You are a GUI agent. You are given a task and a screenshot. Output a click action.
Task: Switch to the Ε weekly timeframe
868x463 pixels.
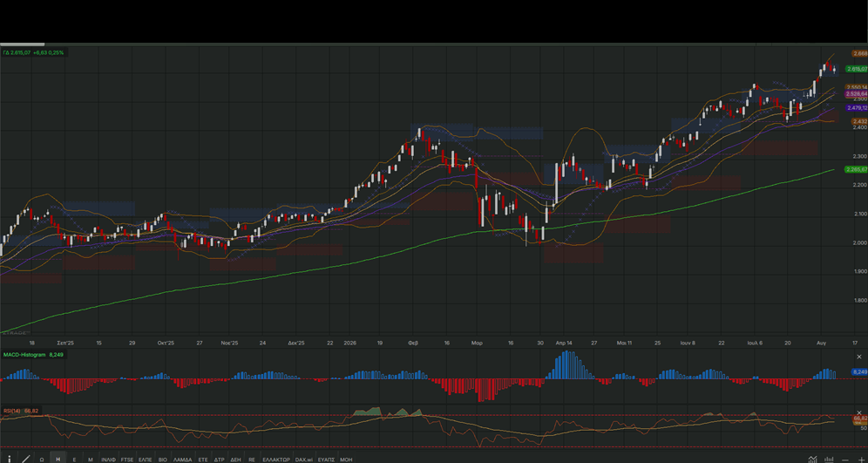[74, 460]
